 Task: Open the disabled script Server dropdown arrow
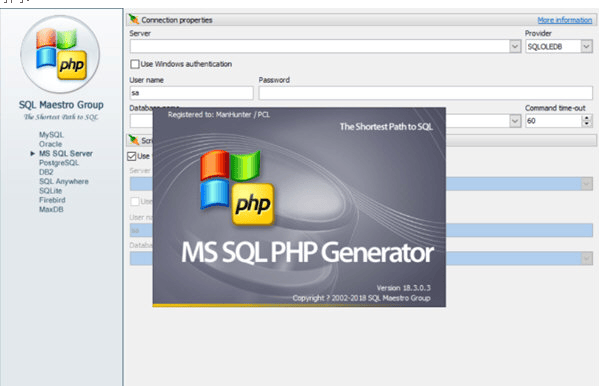[x=587, y=184]
